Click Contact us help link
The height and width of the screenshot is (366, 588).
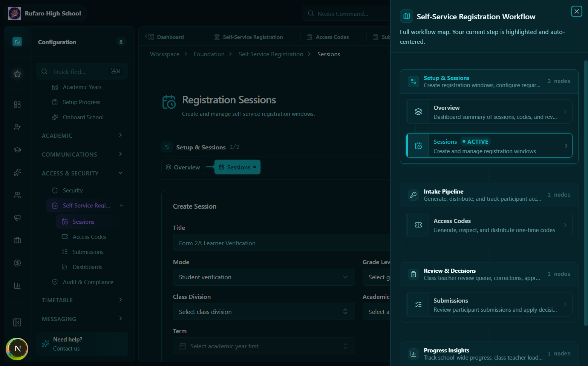66,349
